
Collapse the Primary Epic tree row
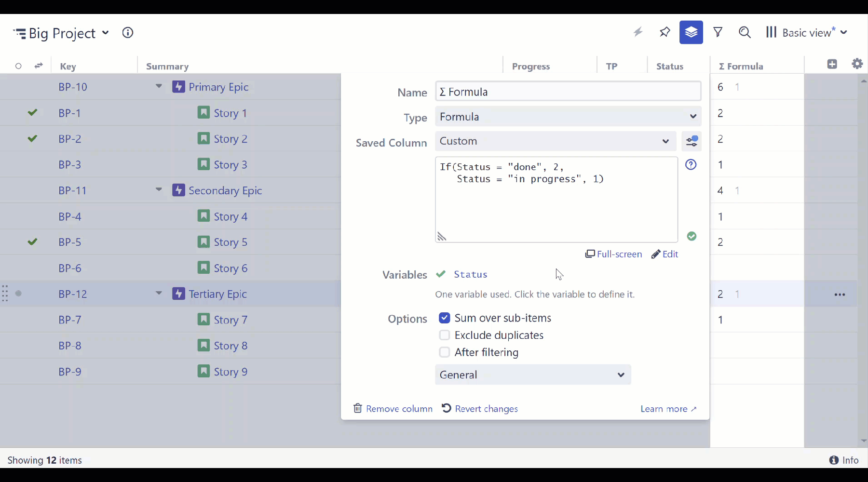(x=159, y=87)
